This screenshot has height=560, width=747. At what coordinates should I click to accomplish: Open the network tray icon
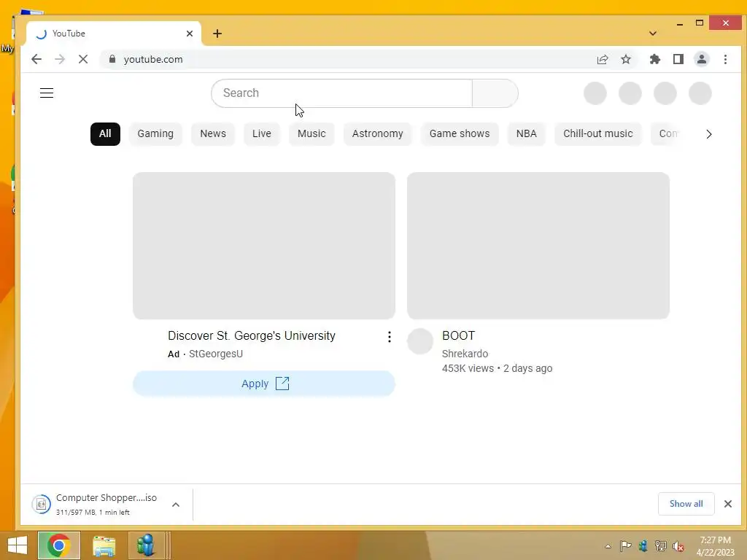(x=660, y=546)
